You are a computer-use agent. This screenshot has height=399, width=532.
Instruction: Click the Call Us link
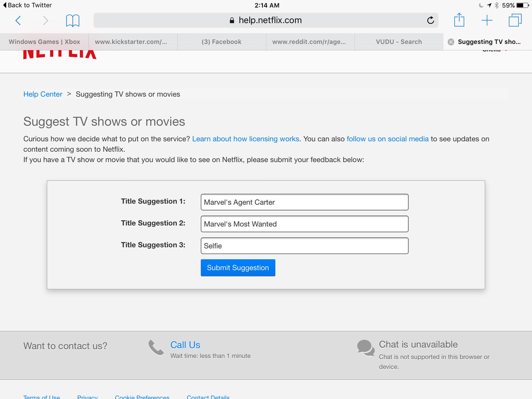185,345
